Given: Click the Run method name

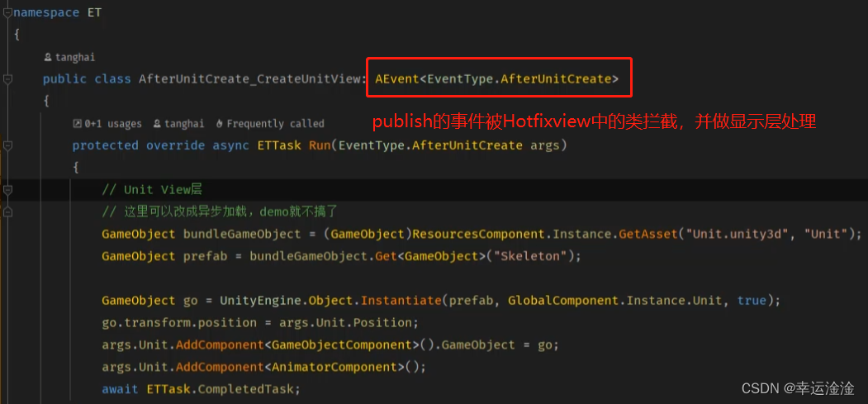Looking at the screenshot, I should click(320, 145).
